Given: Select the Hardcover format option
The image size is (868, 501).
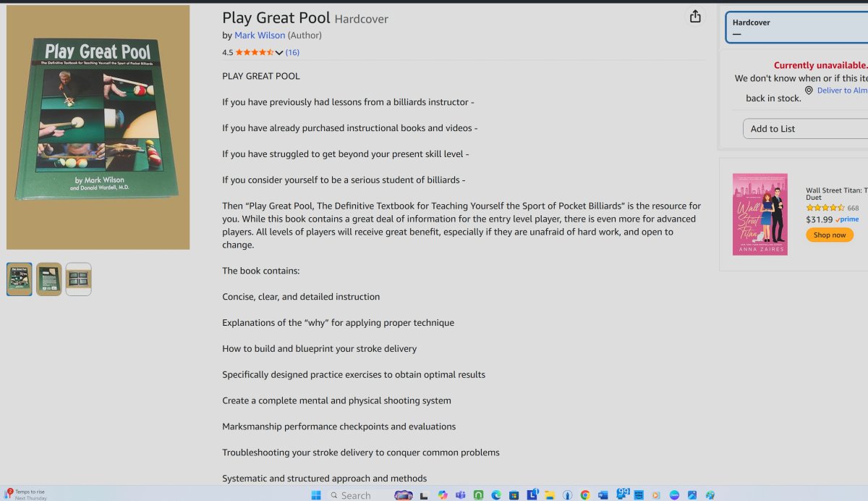Looking at the screenshot, I should [x=796, y=28].
